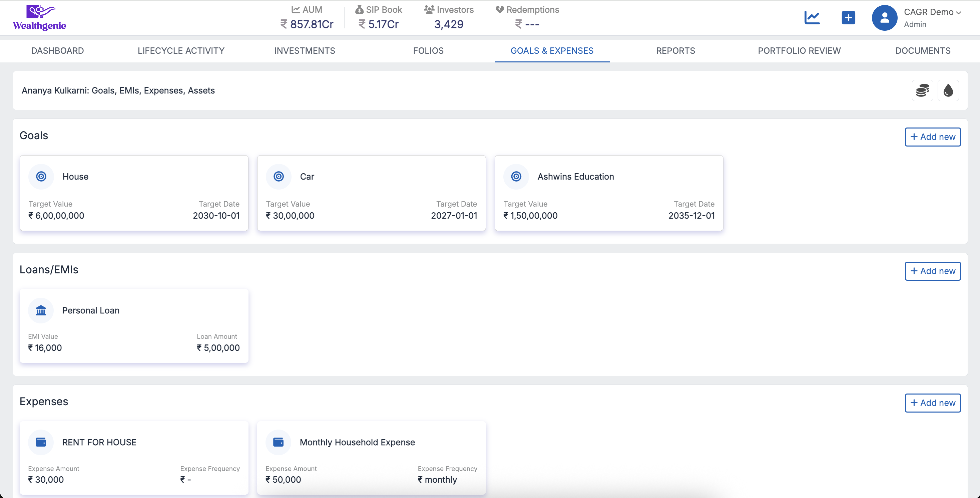Click the AUM stat in header

(x=307, y=17)
